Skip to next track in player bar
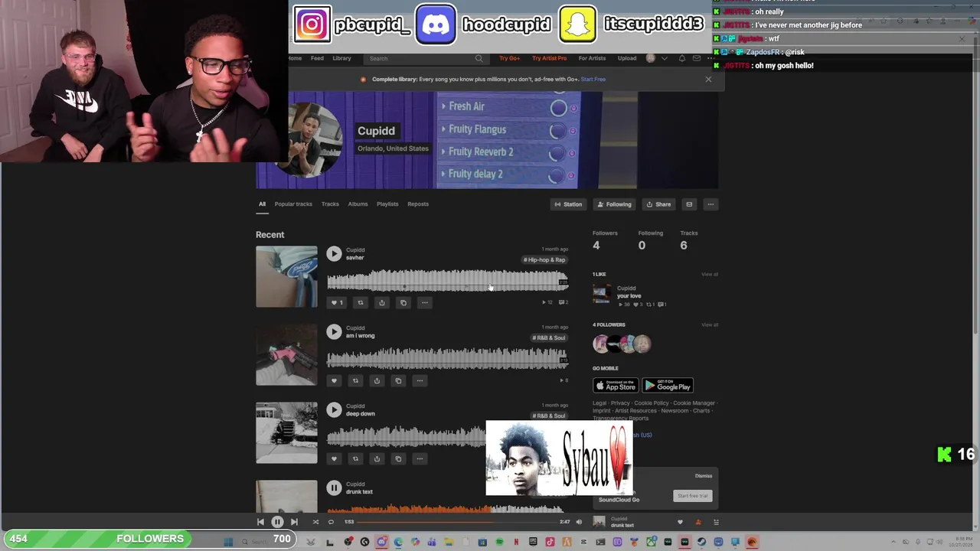The height and width of the screenshot is (551, 980). (x=294, y=522)
